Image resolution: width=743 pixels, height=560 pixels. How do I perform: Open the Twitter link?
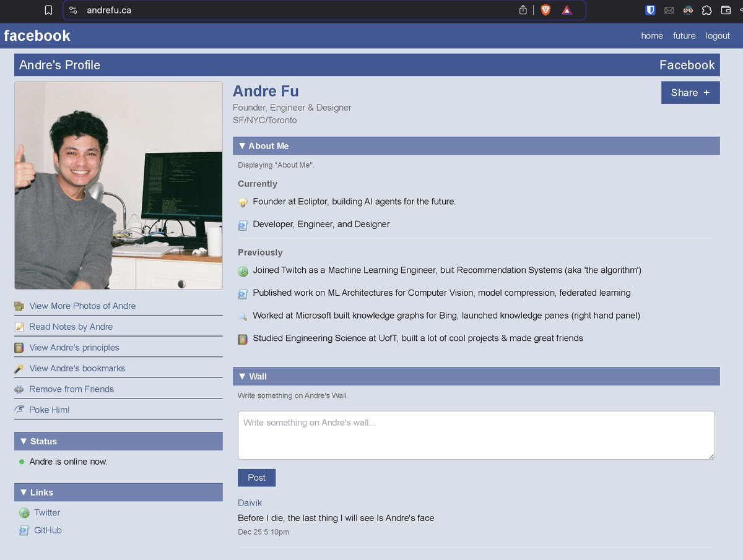pos(47,512)
